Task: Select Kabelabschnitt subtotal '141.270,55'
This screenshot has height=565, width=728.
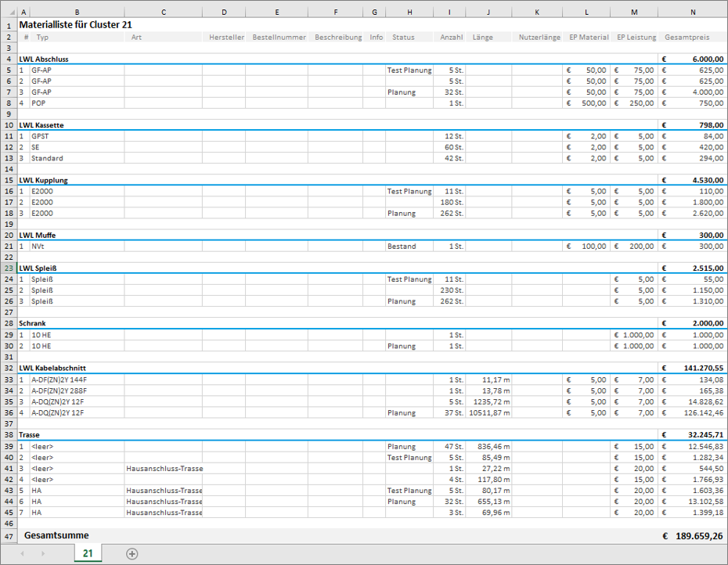Action: (x=693, y=368)
